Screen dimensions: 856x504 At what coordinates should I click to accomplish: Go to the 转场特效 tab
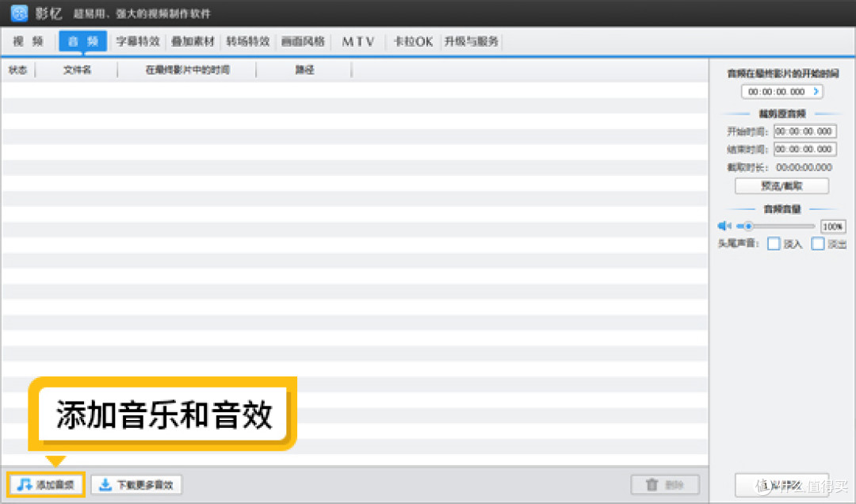[248, 41]
